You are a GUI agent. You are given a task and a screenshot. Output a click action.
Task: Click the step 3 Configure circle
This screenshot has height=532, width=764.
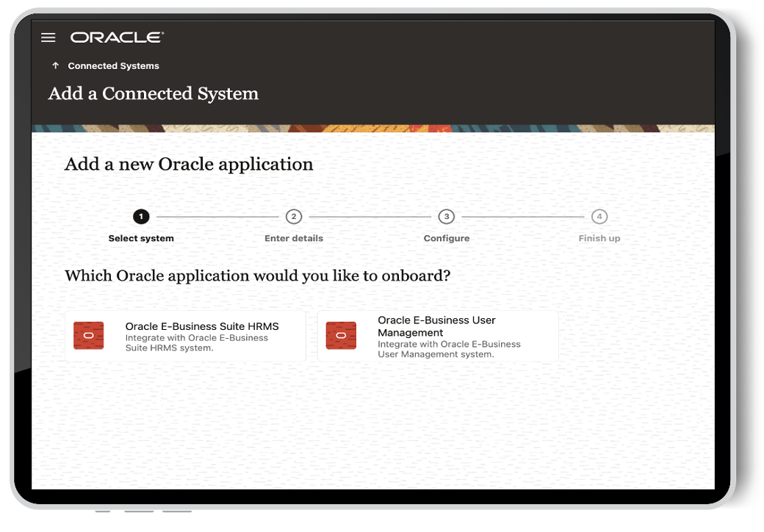pos(446,217)
